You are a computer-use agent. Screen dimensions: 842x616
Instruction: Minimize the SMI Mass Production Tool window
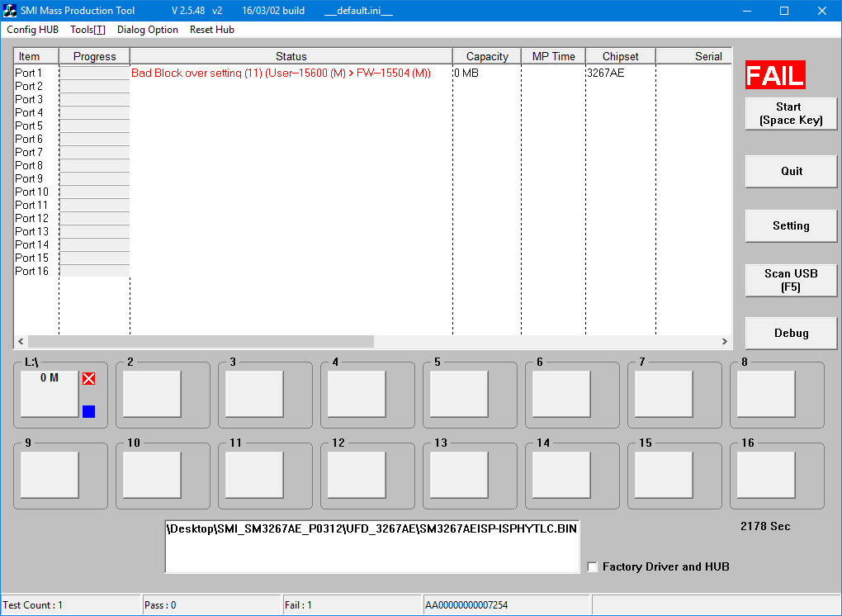coord(747,11)
